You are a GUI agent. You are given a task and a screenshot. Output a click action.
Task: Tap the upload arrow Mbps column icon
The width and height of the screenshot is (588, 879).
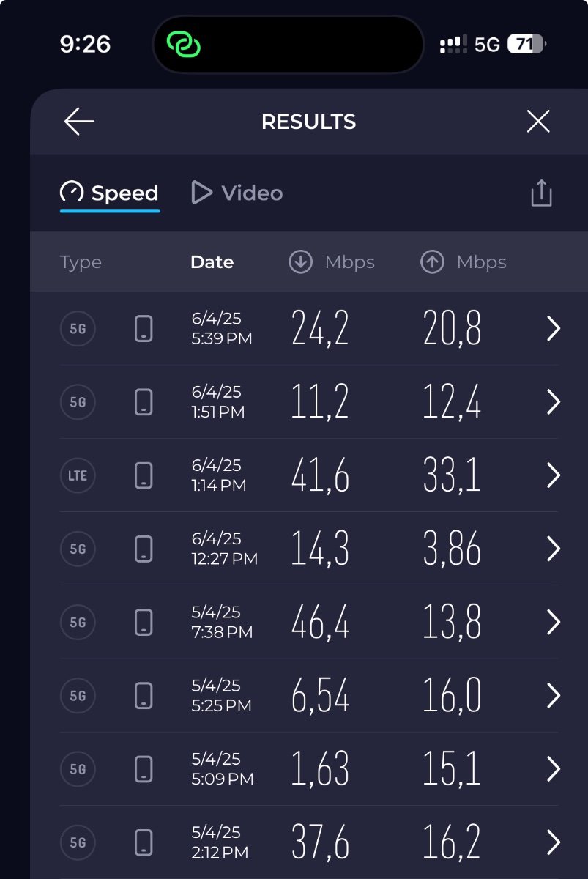point(432,262)
